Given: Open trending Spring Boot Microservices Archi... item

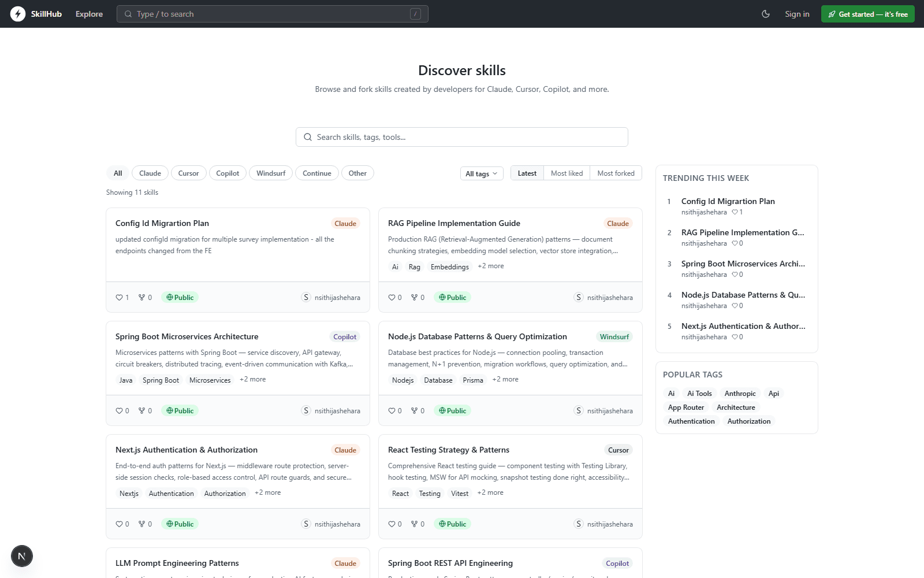Looking at the screenshot, I should point(743,264).
